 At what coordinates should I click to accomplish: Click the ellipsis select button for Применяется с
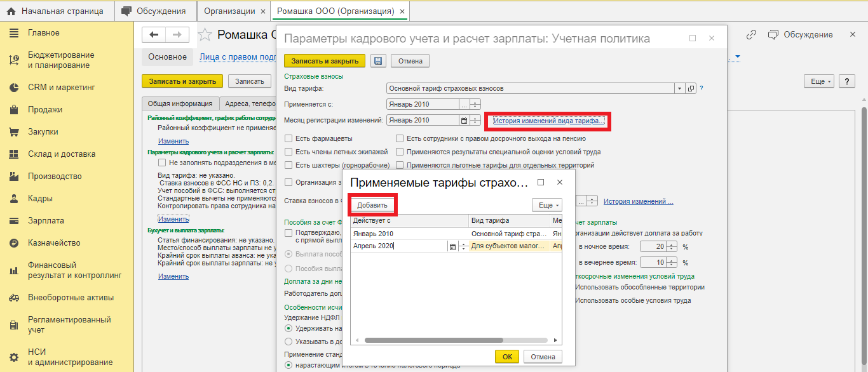(464, 104)
